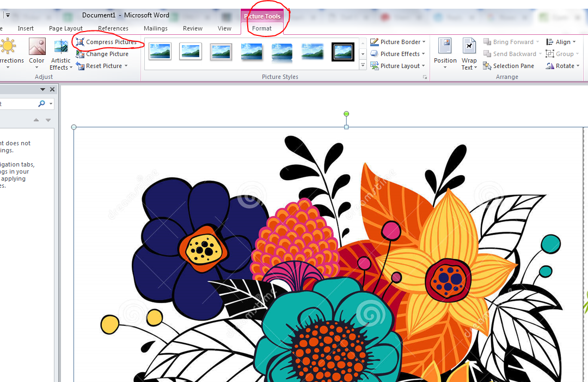Close the Navigation pane

pos(52,89)
